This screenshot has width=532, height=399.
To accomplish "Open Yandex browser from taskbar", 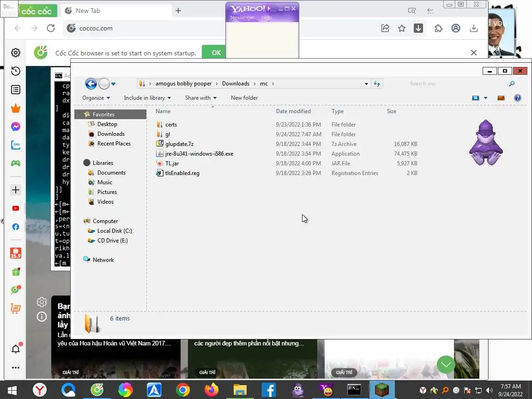I will point(40,390).
